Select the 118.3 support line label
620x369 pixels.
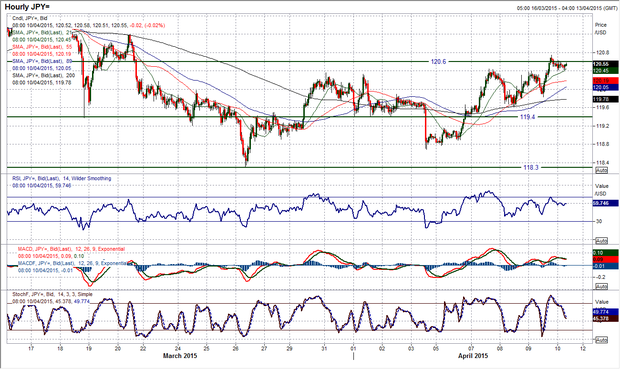[x=531, y=167]
